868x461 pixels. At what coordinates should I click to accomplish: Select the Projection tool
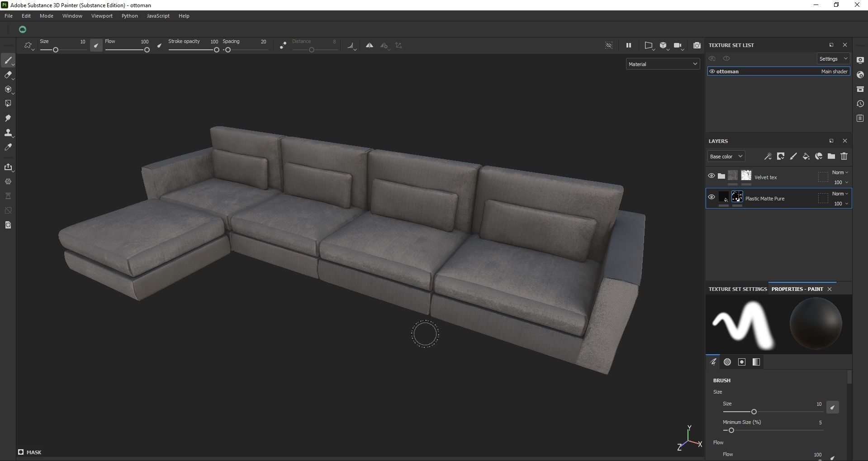[8, 89]
